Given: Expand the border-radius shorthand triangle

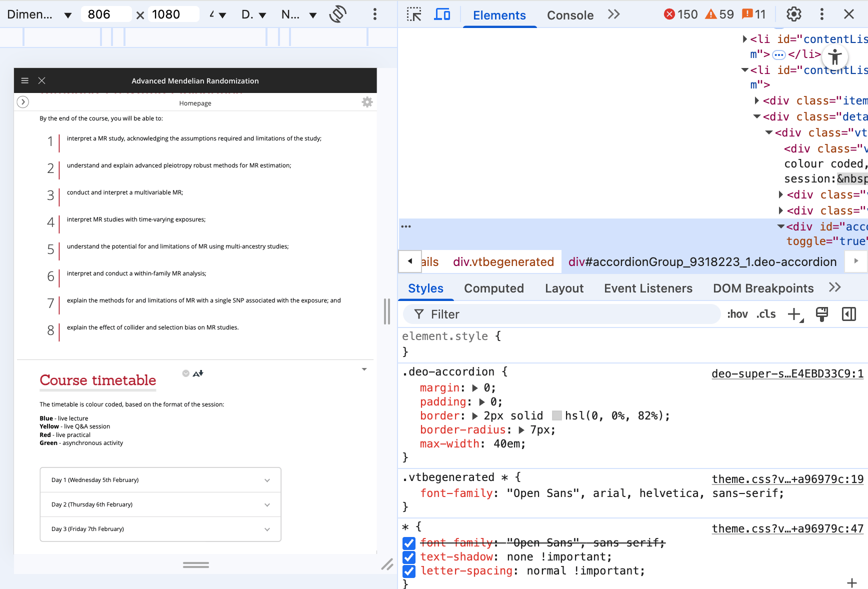Looking at the screenshot, I should coord(521,430).
